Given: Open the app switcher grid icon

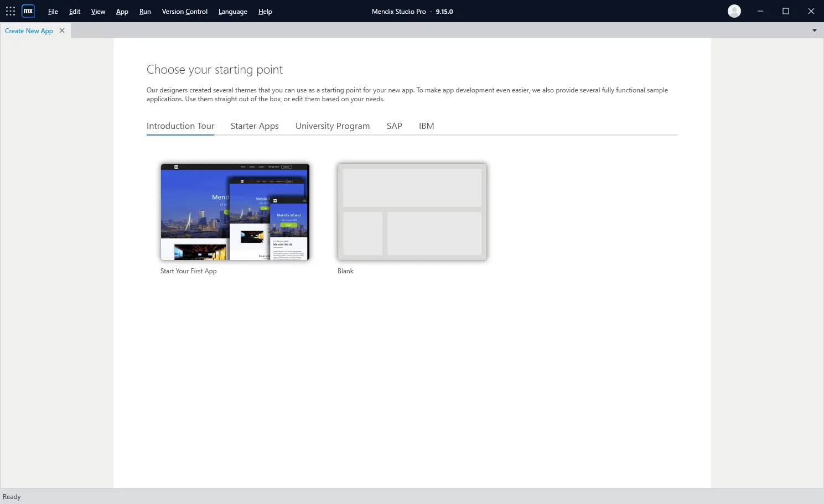Looking at the screenshot, I should (11, 11).
